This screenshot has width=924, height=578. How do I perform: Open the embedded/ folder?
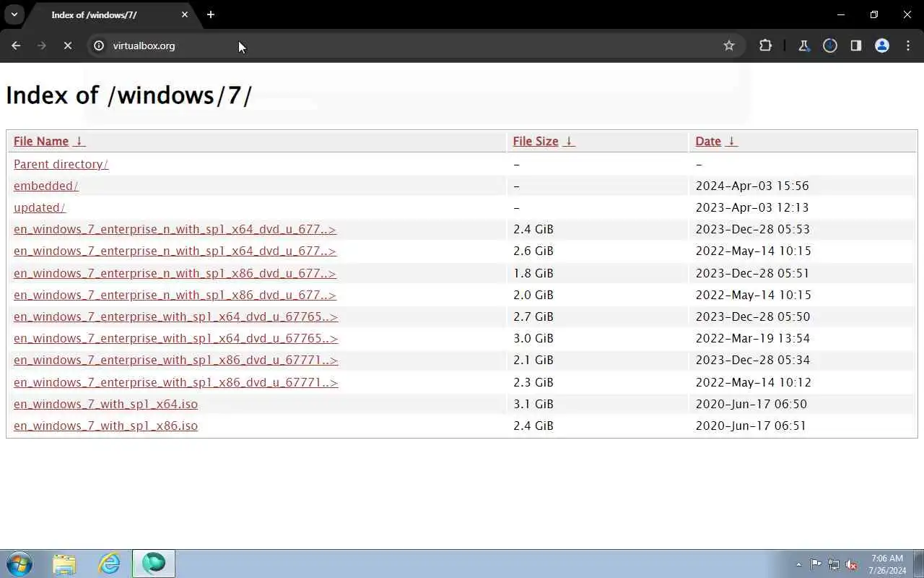coord(45,186)
